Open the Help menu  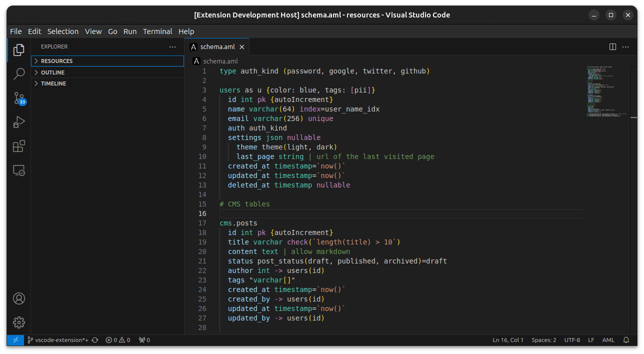pyautogui.click(x=186, y=31)
